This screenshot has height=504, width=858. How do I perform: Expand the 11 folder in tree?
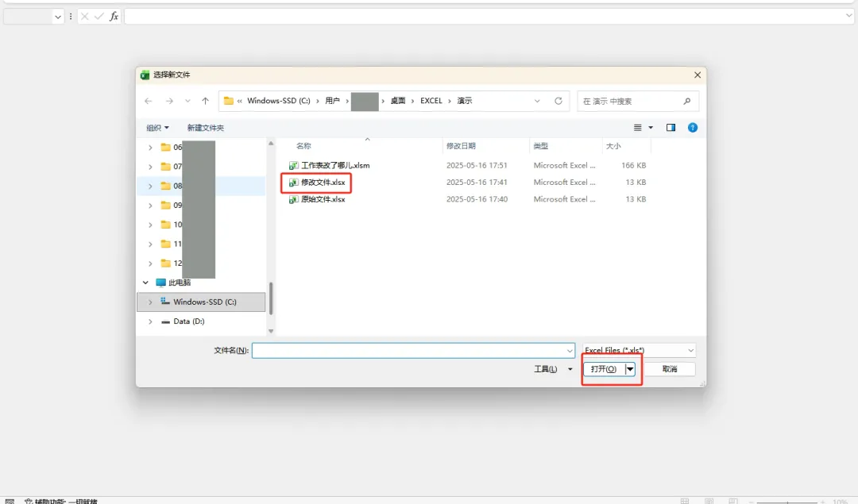[x=150, y=244]
